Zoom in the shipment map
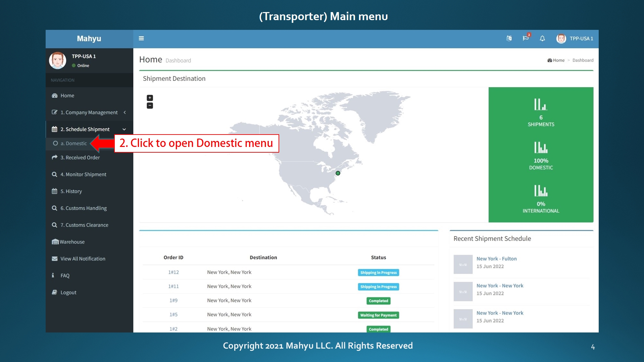Screen dimensions: 644x362 pos(150,98)
